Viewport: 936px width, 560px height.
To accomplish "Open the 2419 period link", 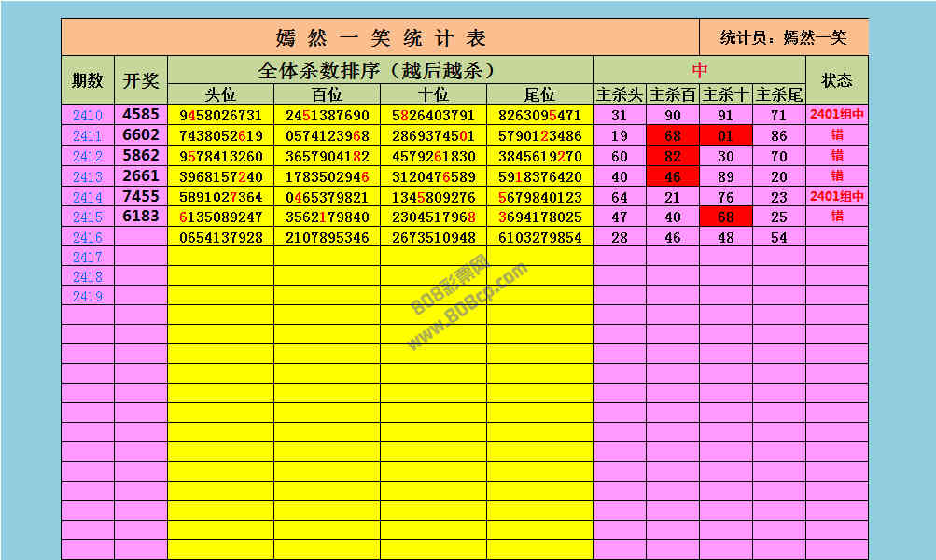I will [87, 296].
